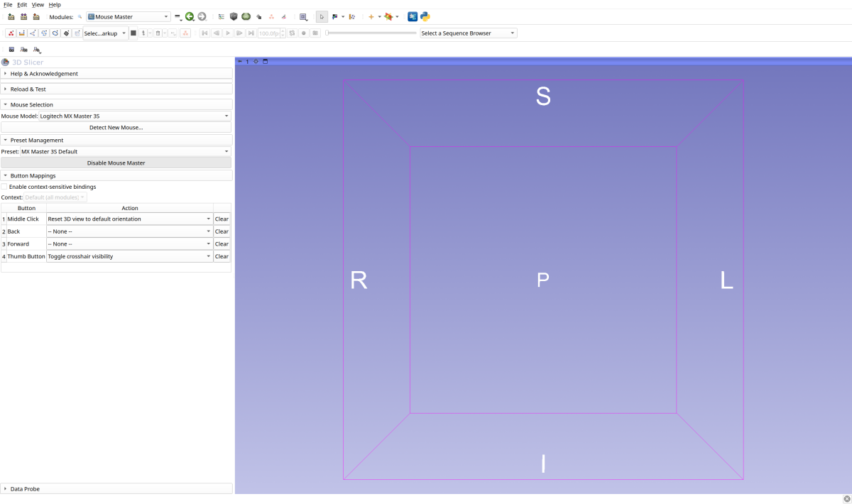The width and height of the screenshot is (852, 504).
Task: Create a point list markup
Action: (x=11, y=33)
